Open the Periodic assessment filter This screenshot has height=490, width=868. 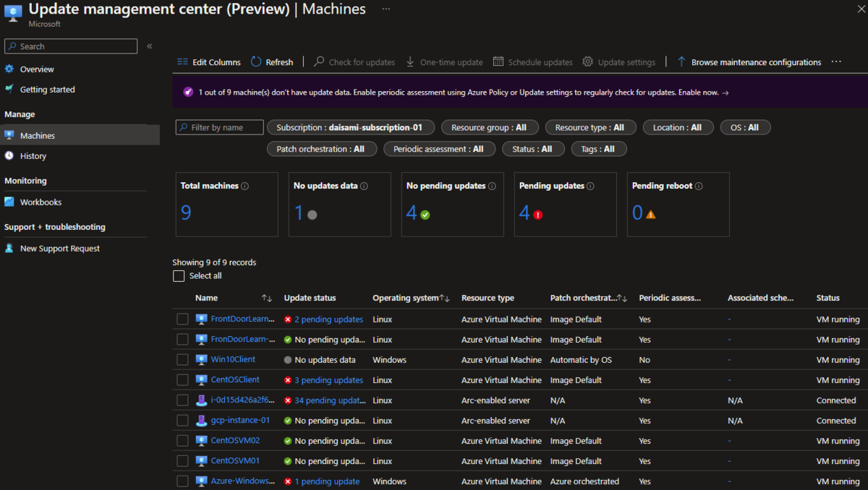point(439,149)
